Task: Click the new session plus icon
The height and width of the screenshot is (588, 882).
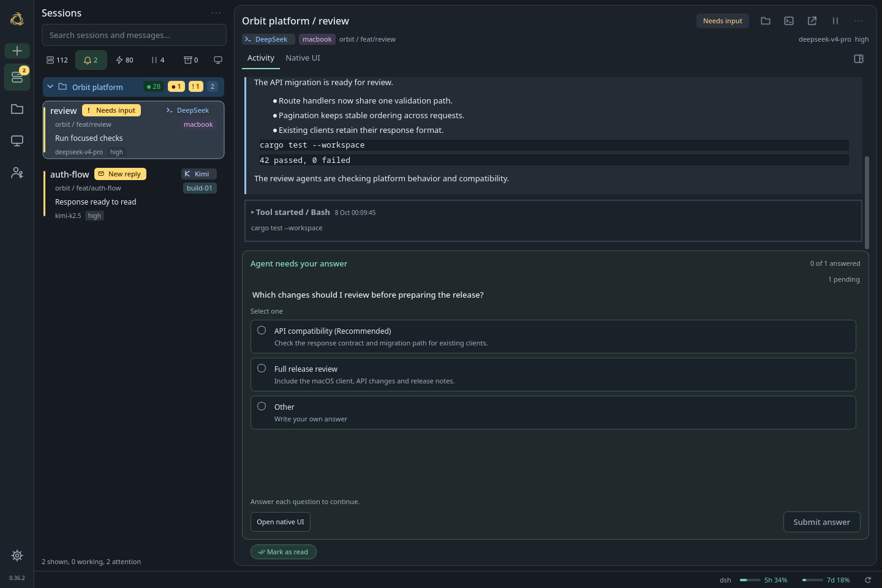Action: pyautogui.click(x=17, y=51)
